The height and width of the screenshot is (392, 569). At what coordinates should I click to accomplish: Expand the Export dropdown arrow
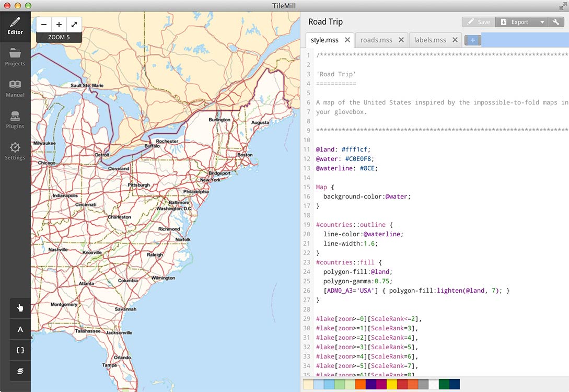542,22
